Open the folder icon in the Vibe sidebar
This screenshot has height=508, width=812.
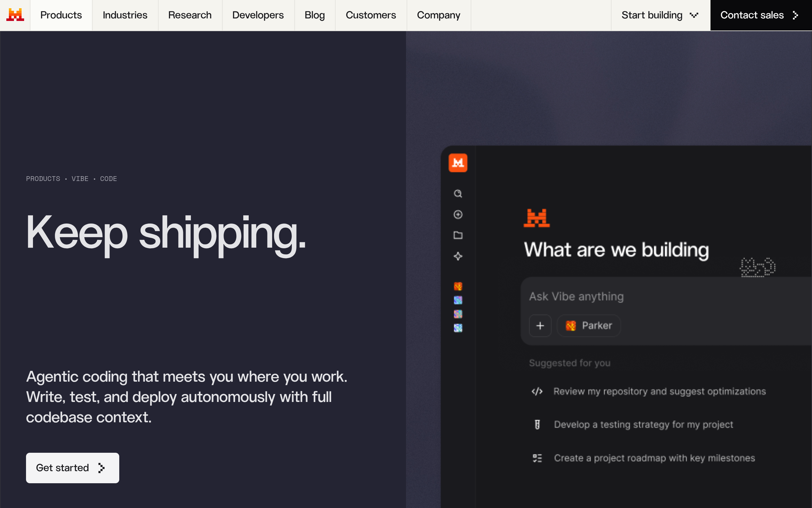[458, 235]
